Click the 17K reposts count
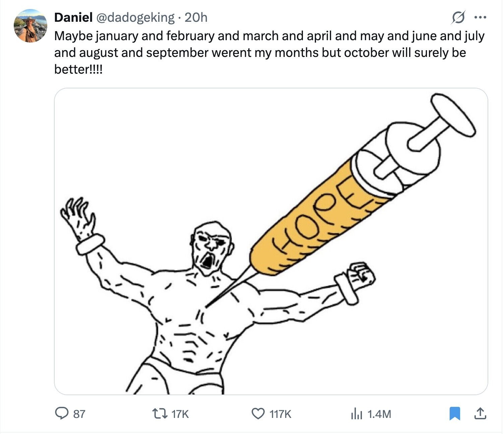 [180, 414]
